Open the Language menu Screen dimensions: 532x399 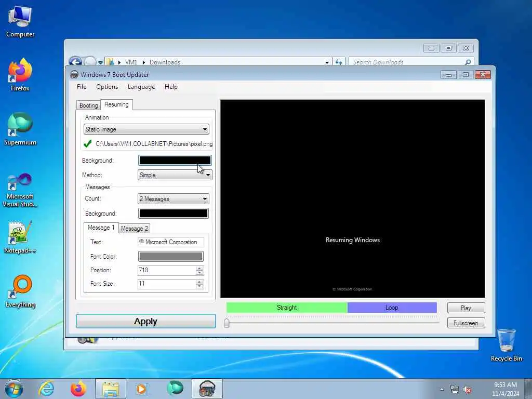tap(141, 87)
